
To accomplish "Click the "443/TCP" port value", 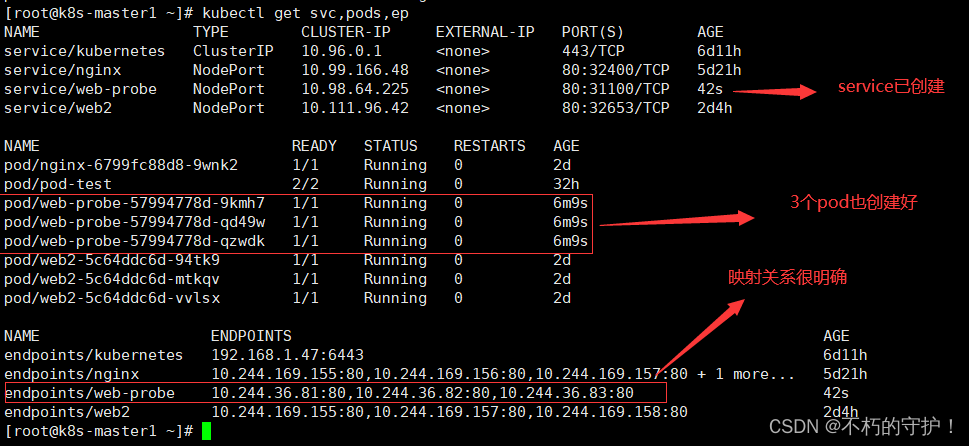I will (593, 51).
